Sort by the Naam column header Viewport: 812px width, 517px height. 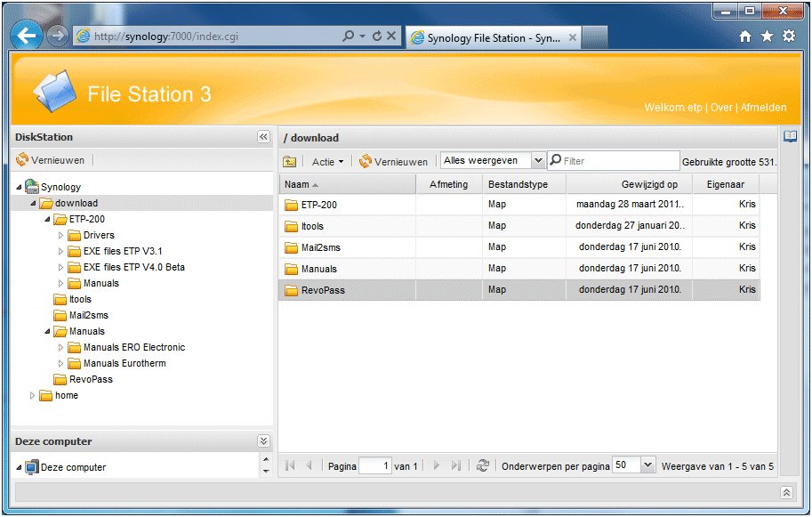coord(347,184)
